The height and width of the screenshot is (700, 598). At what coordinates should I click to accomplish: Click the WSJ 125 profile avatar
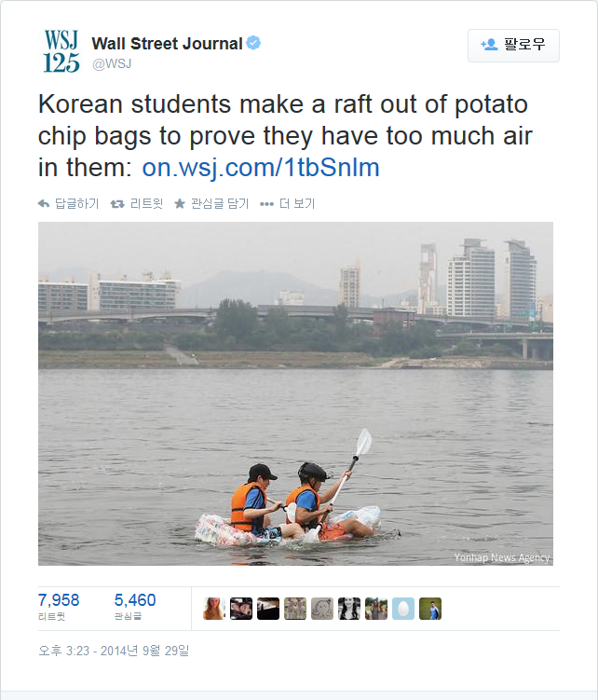coord(61,51)
